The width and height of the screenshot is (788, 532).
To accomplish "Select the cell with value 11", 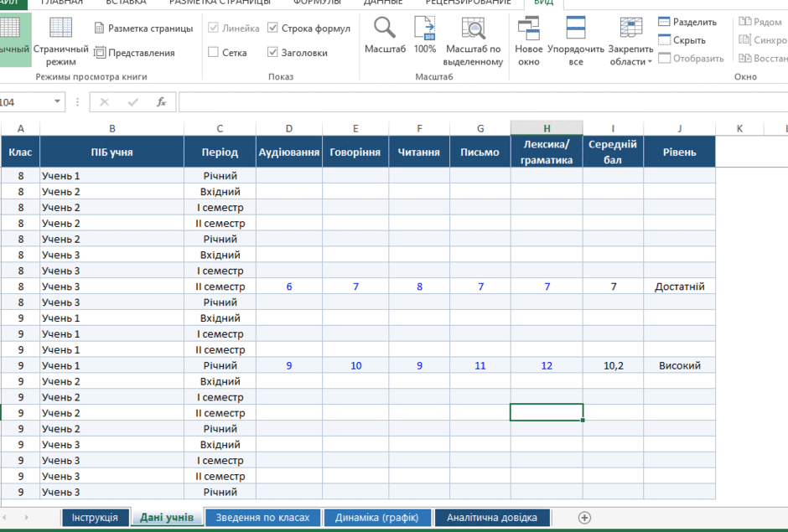I will pos(480,365).
